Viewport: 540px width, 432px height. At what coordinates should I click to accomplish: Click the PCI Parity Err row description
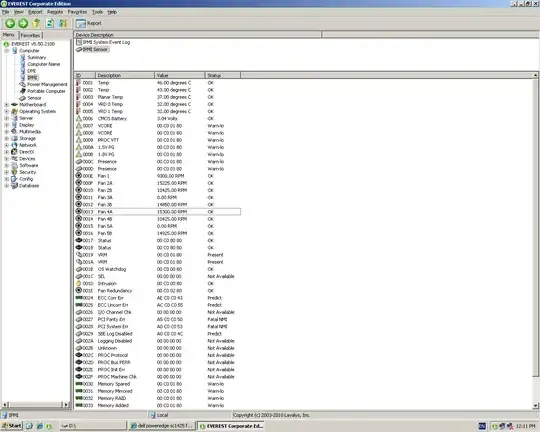[x=111, y=319]
